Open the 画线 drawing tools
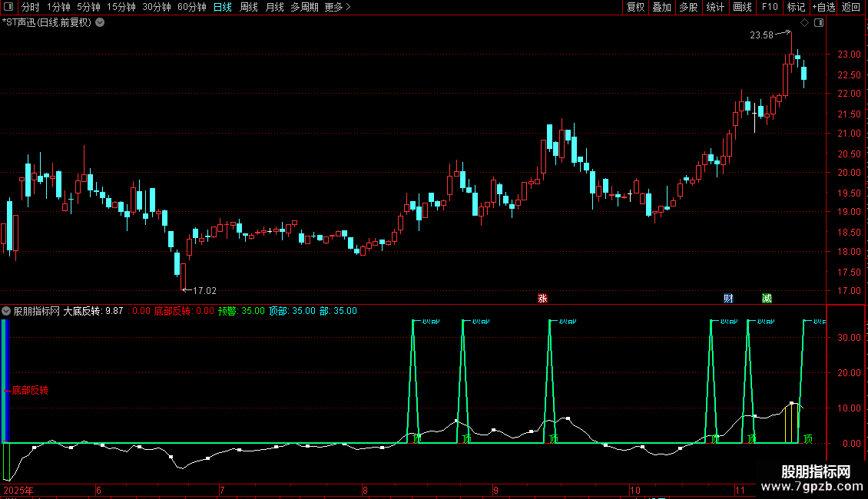The width and height of the screenshot is (868, 499). [742, 7]
